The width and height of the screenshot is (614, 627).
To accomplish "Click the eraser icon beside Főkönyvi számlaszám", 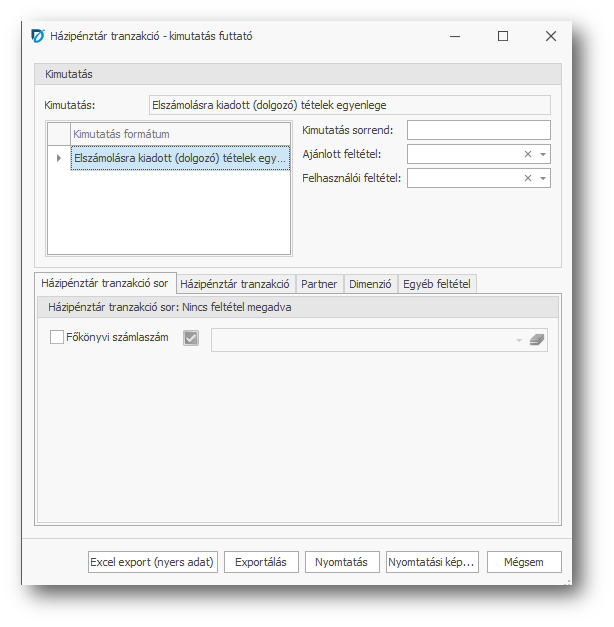I will point(538,339).
